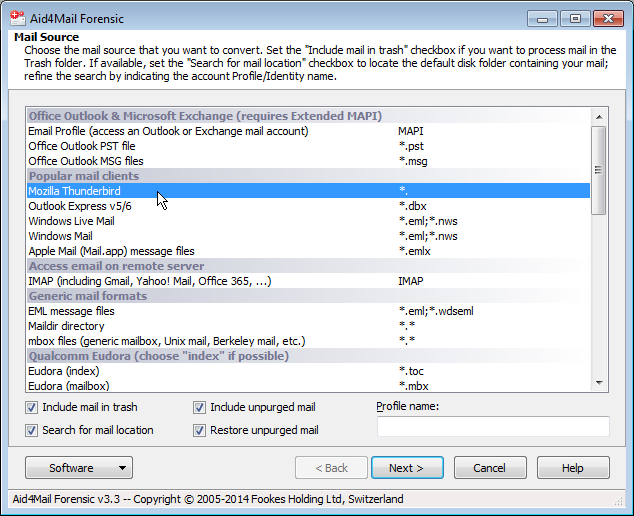Click the Next button

click(x=407, y=468)
